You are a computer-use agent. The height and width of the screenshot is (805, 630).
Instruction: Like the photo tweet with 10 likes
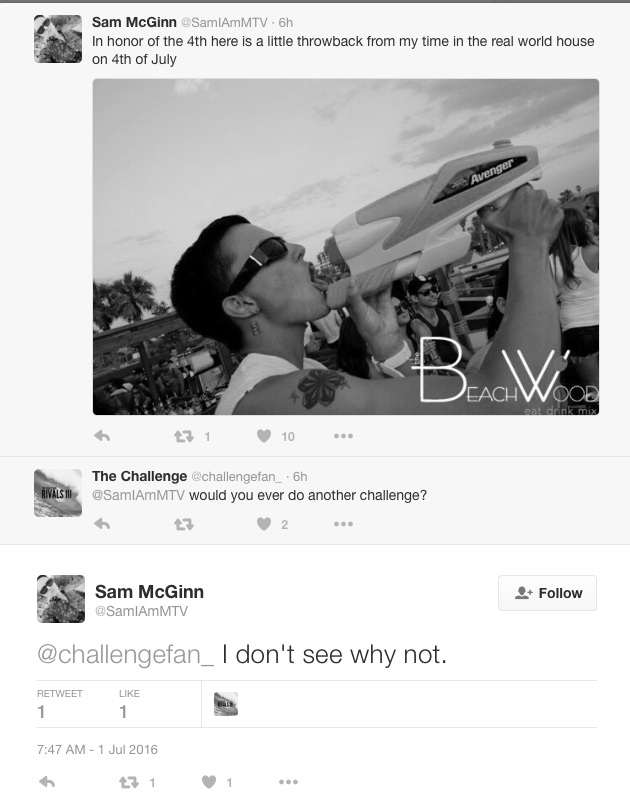coord(264,436)
